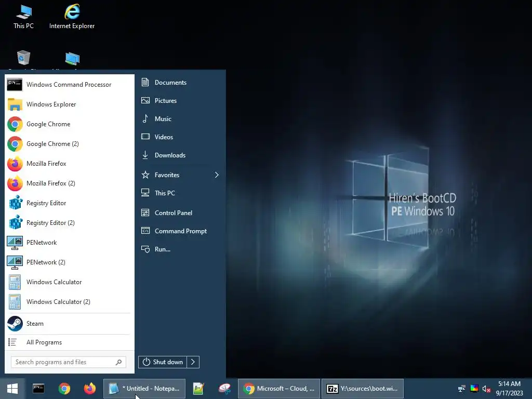Switch to 7-Zip boot.wim window
532x399 pixels.
(x=362, y=389)
